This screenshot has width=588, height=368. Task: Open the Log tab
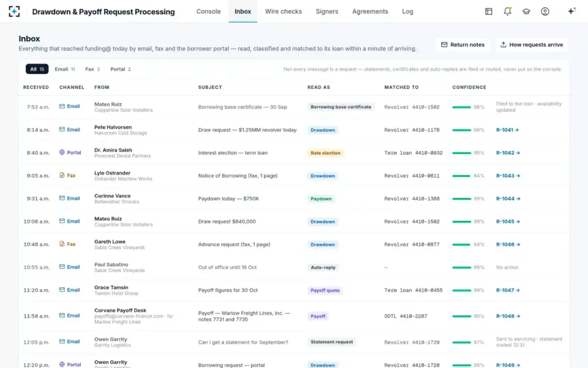408,11
